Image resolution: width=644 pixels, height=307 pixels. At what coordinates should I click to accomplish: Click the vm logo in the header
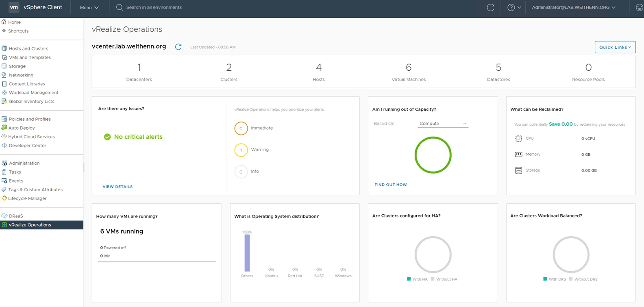pyautogui.click(x=14, y=7)
